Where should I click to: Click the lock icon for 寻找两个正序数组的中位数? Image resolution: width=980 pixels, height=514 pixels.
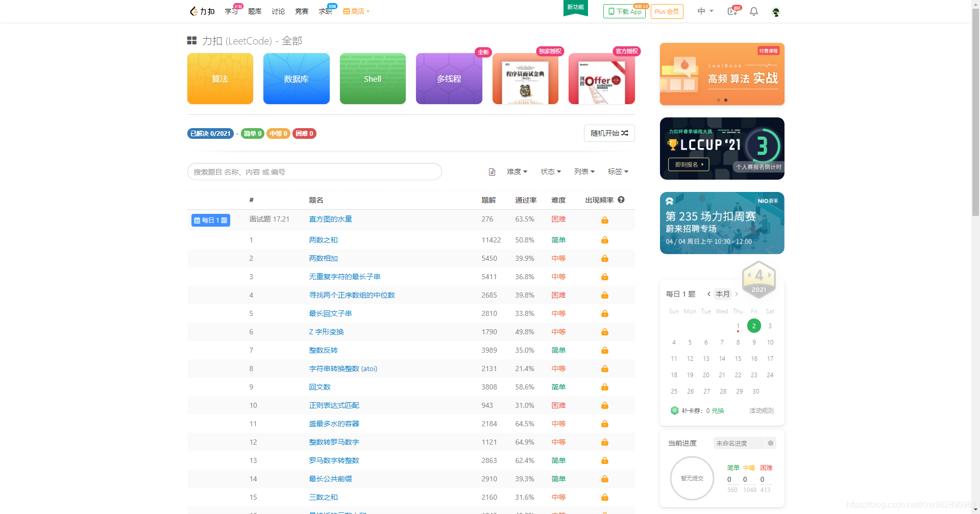[605, 295]
